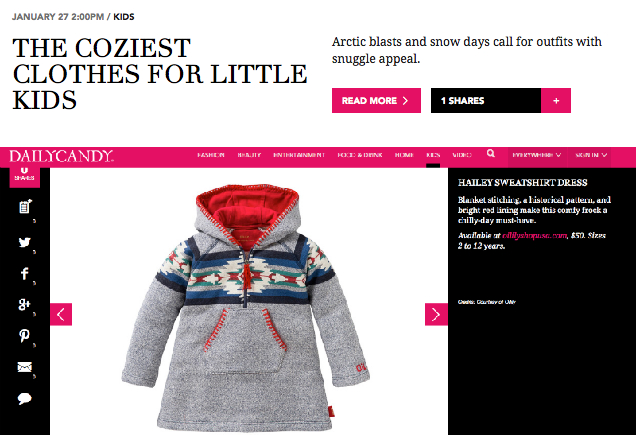Click the DailyCandy logo
Image resolution: width=636 pixels, height=435 pixels.
61,156
